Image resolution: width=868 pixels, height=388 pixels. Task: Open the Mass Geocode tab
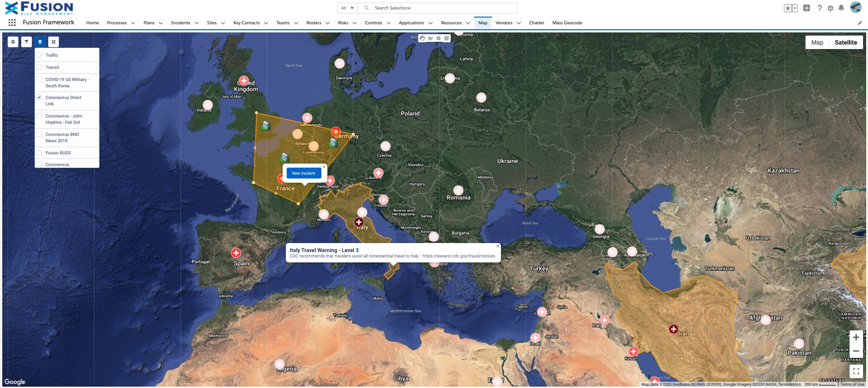(567, 23)
